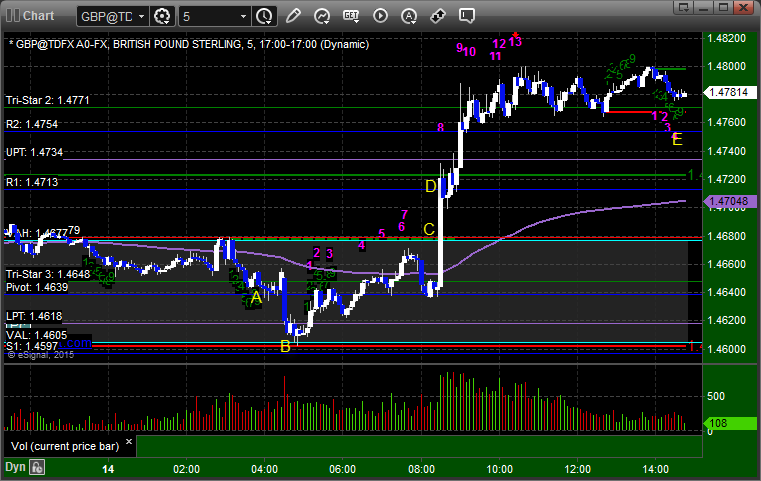Click the VAL: 1.4605 label
Viewport: 761px width, 481px height.
point(36,335)
